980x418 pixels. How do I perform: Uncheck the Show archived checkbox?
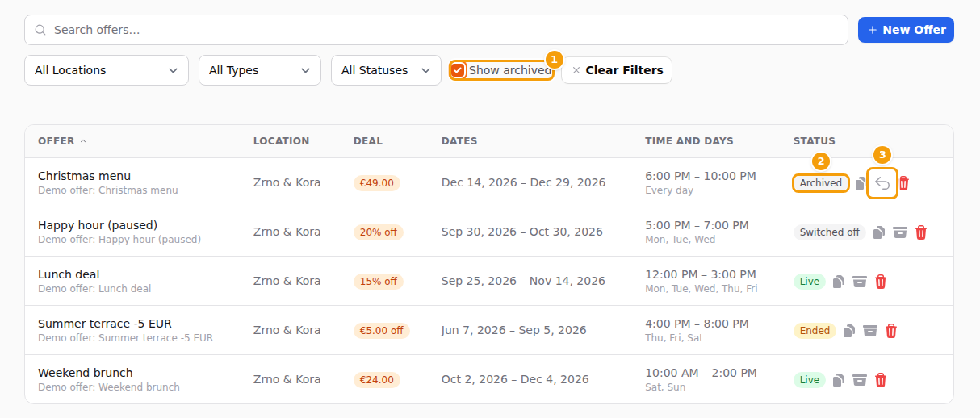point(458,70)
